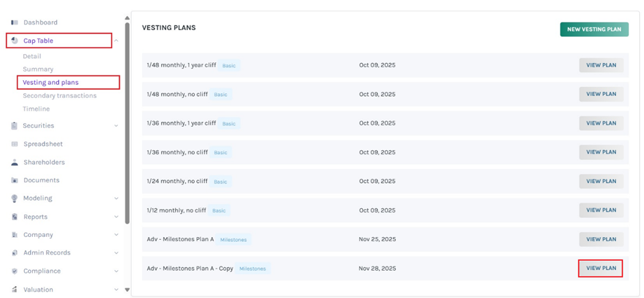View the Adv - Milestones Plan A - Copy plan
Screen dimensions: 644x298
pyautogui.click(x=601, y=269)
